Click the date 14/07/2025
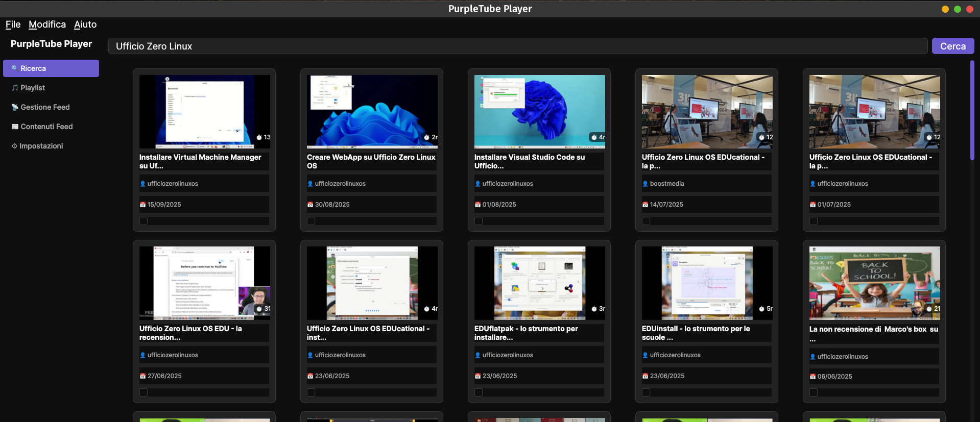The image size is (980, 422). point(666,205)
